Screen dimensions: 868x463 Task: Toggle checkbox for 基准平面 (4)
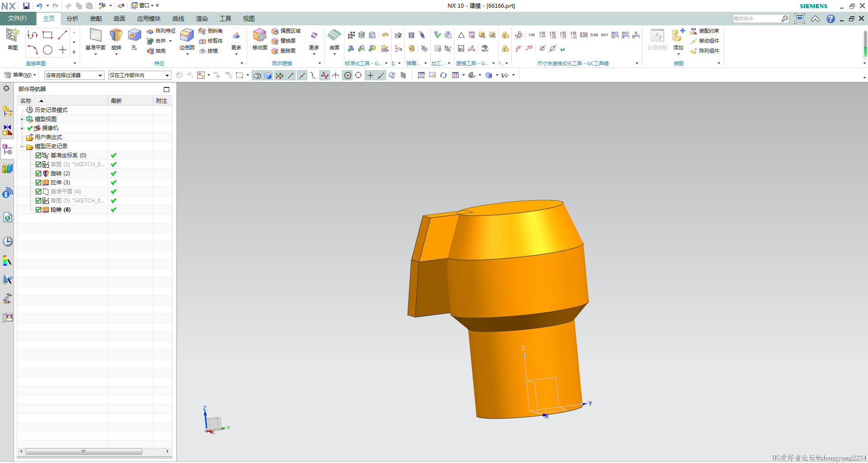click(x=38, y=192)
